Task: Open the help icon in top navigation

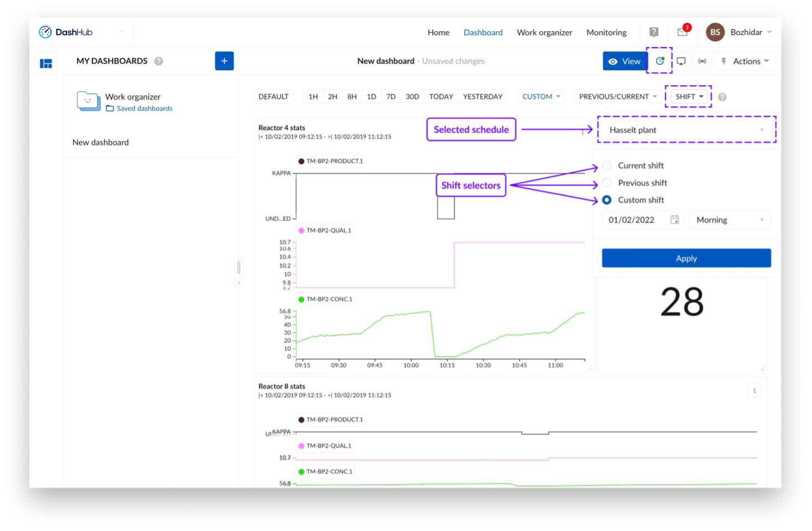Action: pyautogui.click(x=654, y=32)
